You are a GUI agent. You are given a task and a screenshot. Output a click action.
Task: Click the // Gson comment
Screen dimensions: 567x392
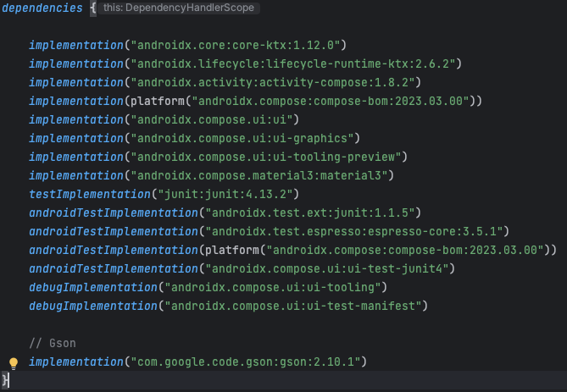click(x=53, y=343)
